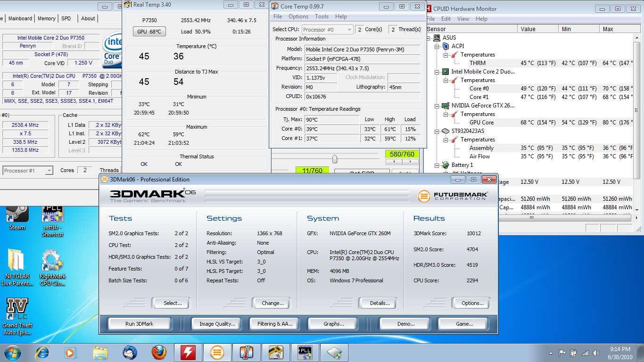Click Firefox in the taskbar
This screenshot has height=362, width=644.
tap(159, 352)
